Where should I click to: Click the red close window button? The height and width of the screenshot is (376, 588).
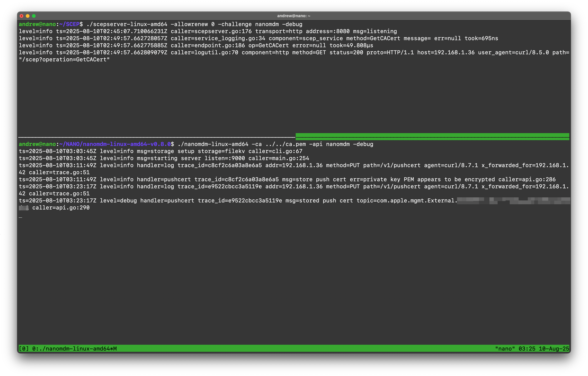point(21,16)
